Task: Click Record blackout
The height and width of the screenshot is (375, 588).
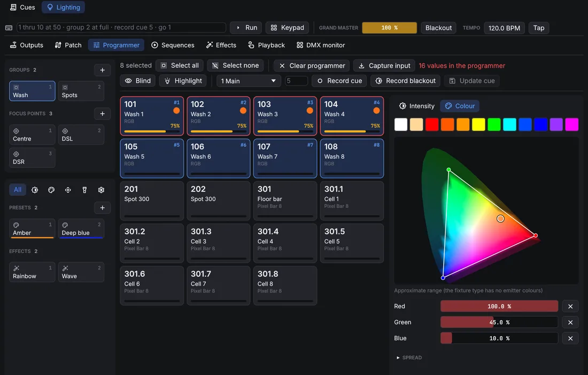Action: pos(405,81)
